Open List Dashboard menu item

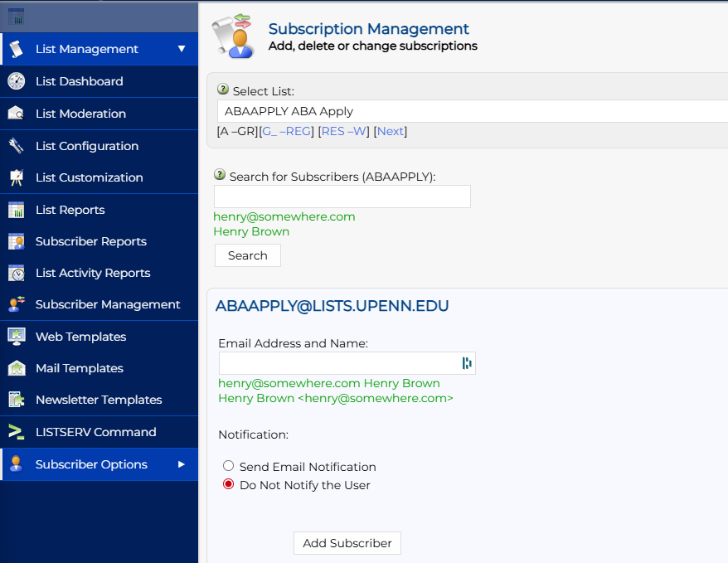(x=99, y=81)
